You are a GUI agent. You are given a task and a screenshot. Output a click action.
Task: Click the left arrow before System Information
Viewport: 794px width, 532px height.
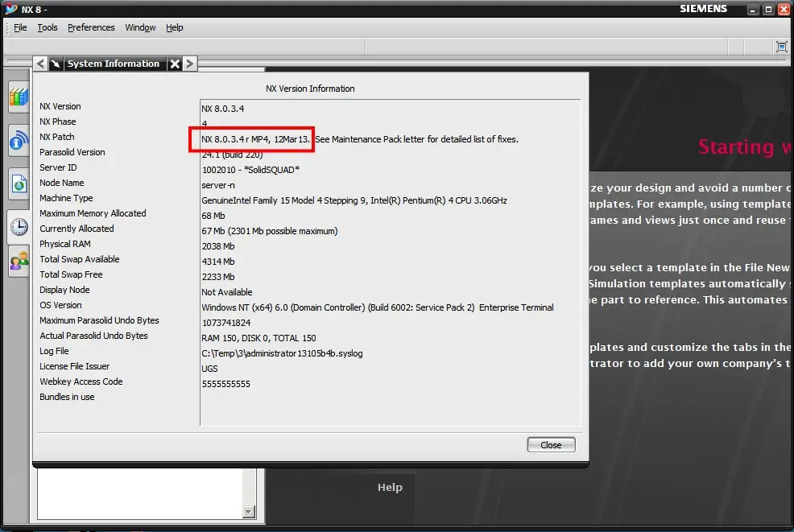(x=40, y=64)
